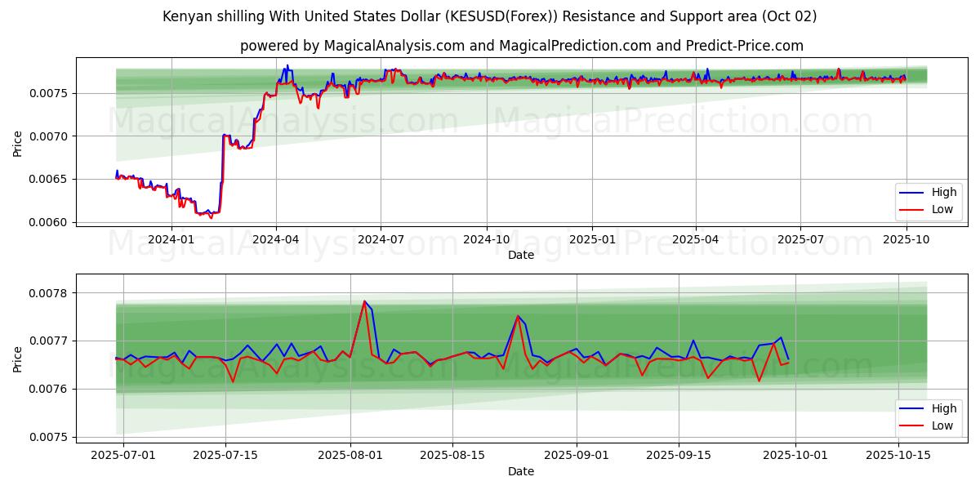The height and width of the screenshot is (490, 980).
Task: Click the red line swatch in bottom legend
Action: pos(912,425)
